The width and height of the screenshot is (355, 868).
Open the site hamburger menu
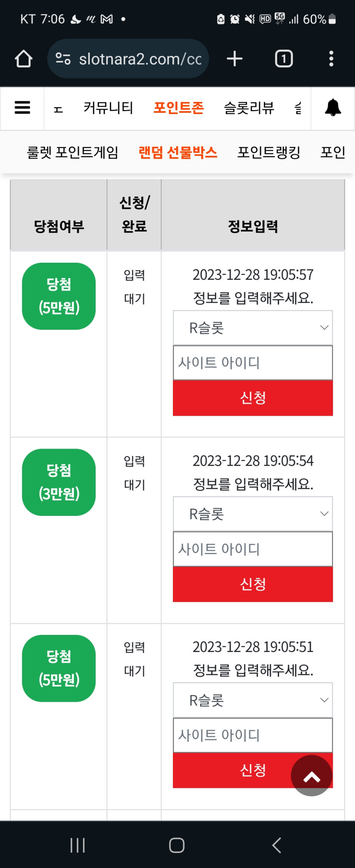point(22,108)
